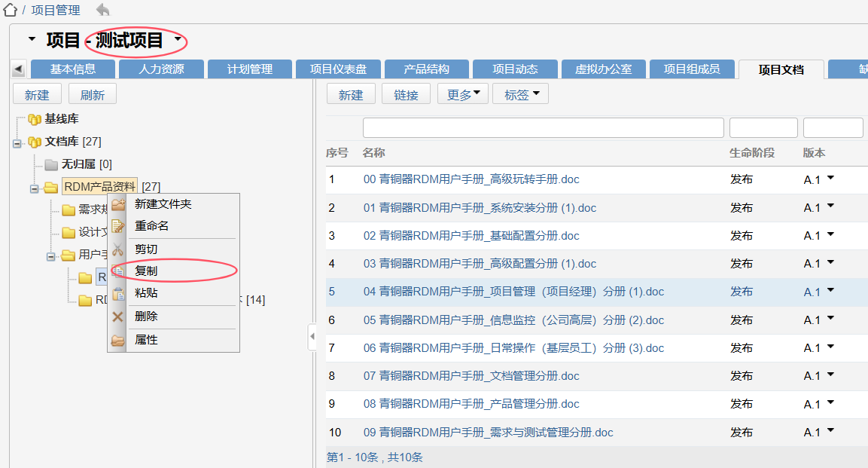Collapse the left panel with splitter arrow
The width and height of the screenshot is (868, 468).
tap(312, 336)
